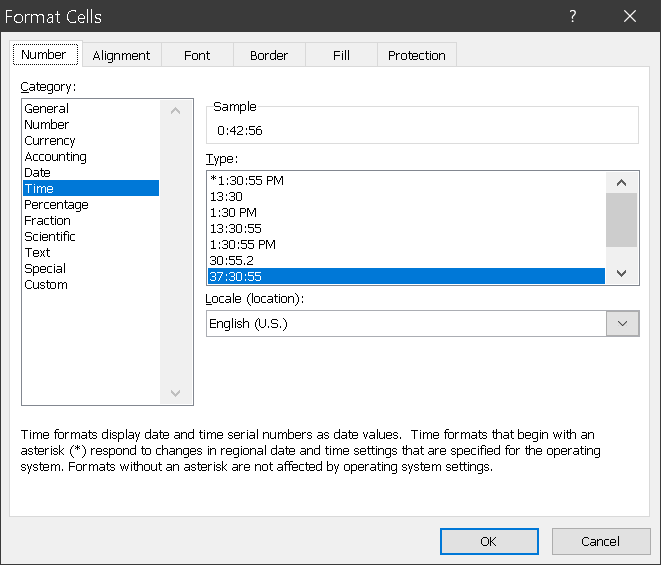This screenshot has height=565, width=661.
Task: Choose the Accounting category
Action: tap(91, 156)
